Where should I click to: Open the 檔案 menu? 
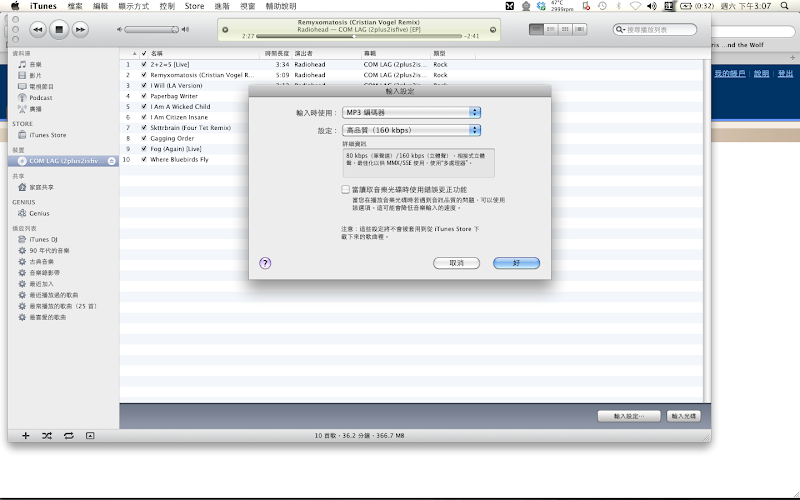pyautogui.click(x=74, y=6)
